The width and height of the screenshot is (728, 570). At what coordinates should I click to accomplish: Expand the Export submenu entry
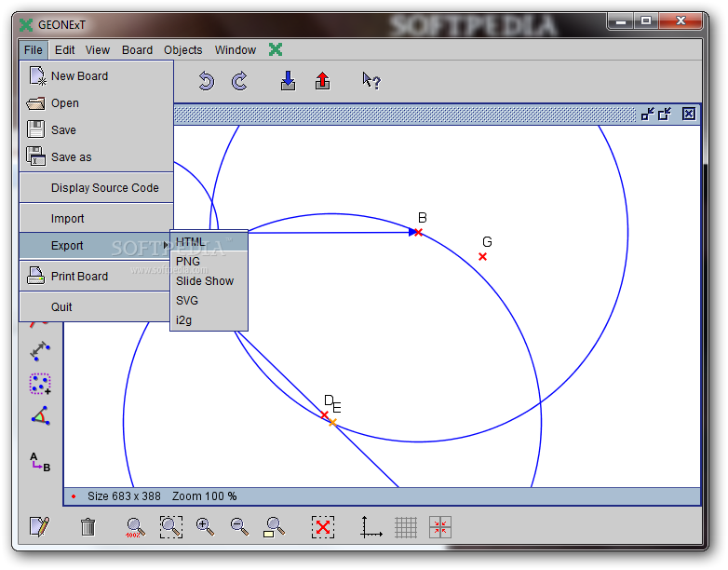(96, 245)
